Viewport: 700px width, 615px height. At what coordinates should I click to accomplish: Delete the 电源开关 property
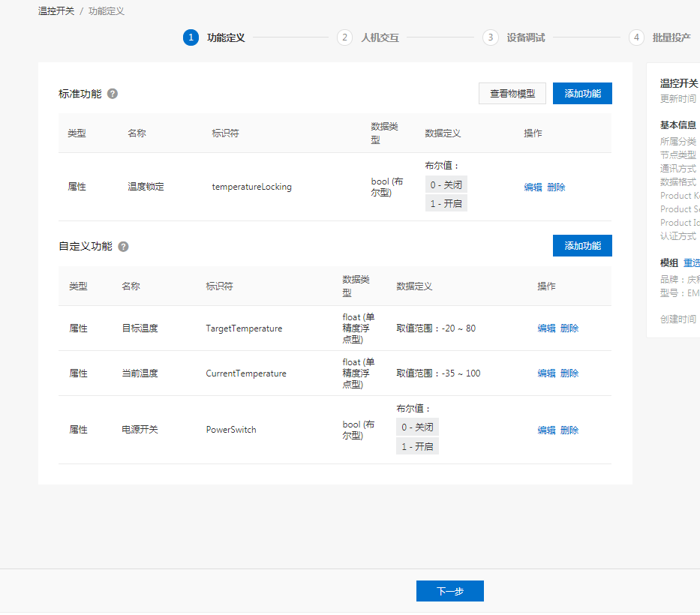pos(569,430)
